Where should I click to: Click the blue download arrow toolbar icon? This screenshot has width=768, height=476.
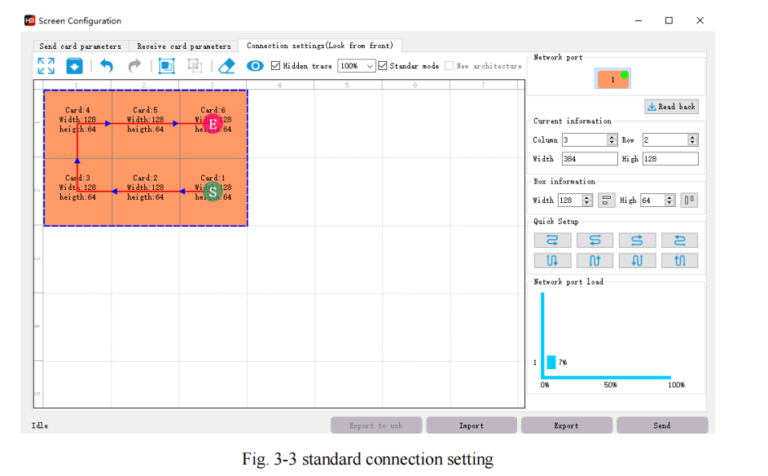[x=74, y=66]
